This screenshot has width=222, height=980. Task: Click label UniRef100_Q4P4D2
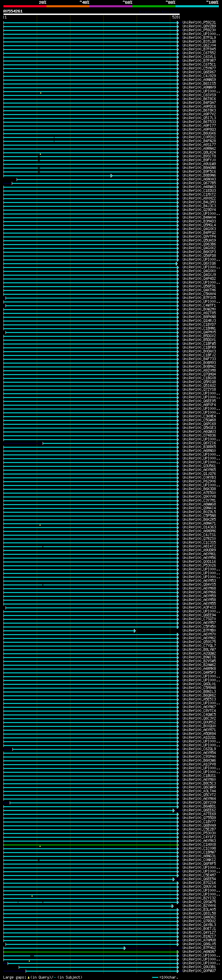pos(199,279)
